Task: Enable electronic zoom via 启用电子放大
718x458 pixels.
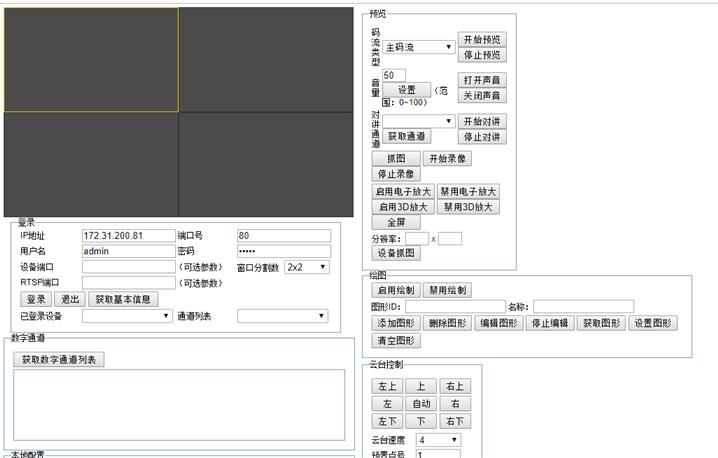Action: tap(403, 191)
